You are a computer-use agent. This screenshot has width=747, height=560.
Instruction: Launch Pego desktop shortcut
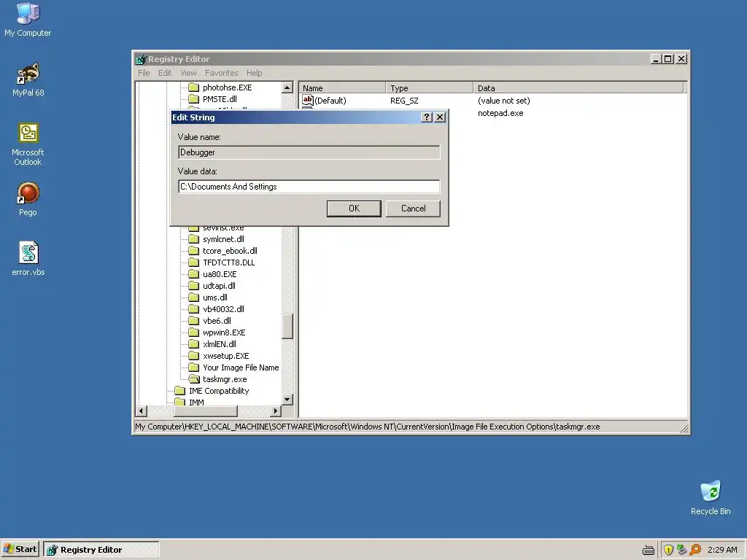click(x=28, y=199)
